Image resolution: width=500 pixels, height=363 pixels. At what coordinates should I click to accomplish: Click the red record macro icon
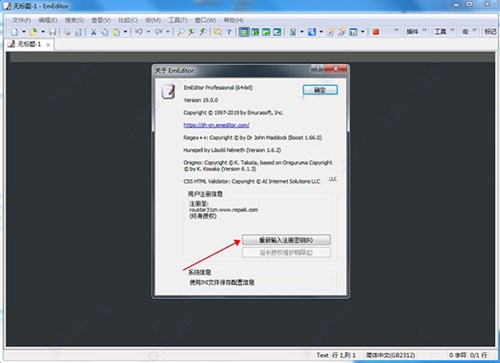pos(376,32)
